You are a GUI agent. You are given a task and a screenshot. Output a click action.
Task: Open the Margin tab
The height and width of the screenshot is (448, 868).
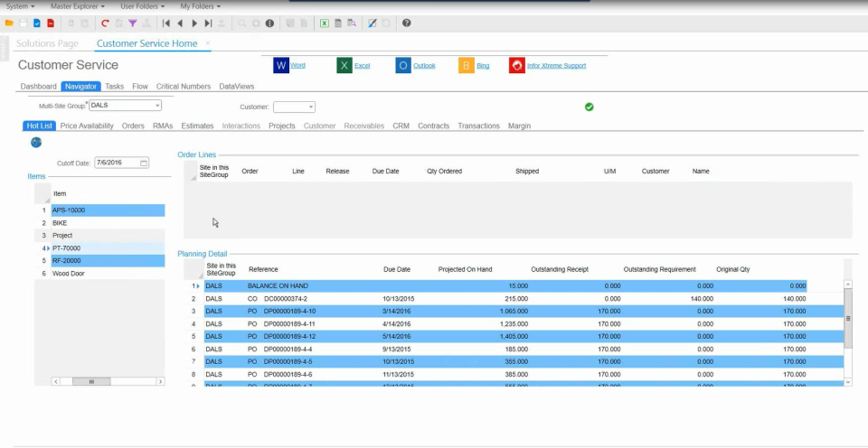(519, 126)
